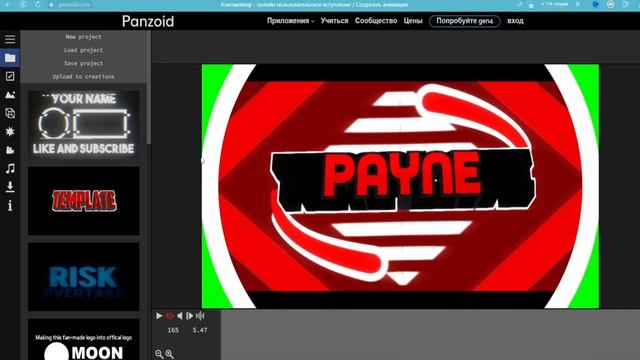This screenshot has width=640, height=360.
Task: Click Load project
Action: pyautogui.click(x=83, y=50)
